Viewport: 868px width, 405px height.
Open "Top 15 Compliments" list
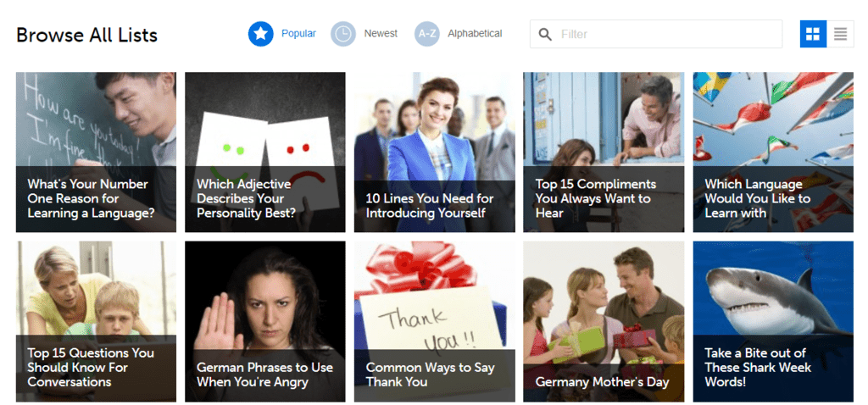(604, 153)
